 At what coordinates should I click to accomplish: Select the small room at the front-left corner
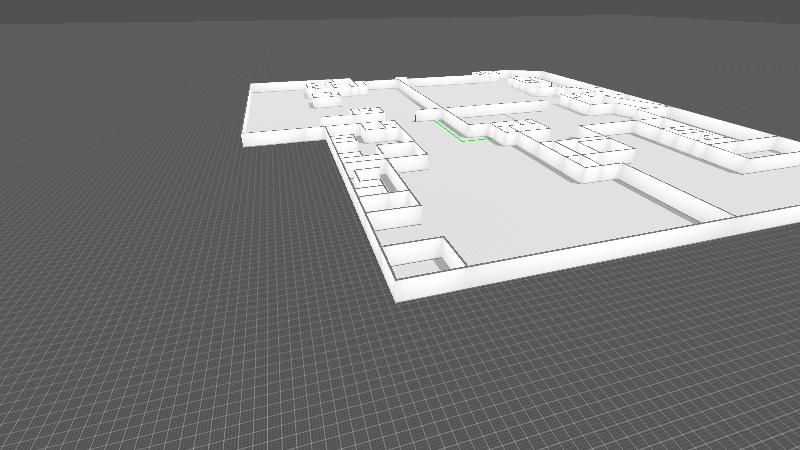422,256
